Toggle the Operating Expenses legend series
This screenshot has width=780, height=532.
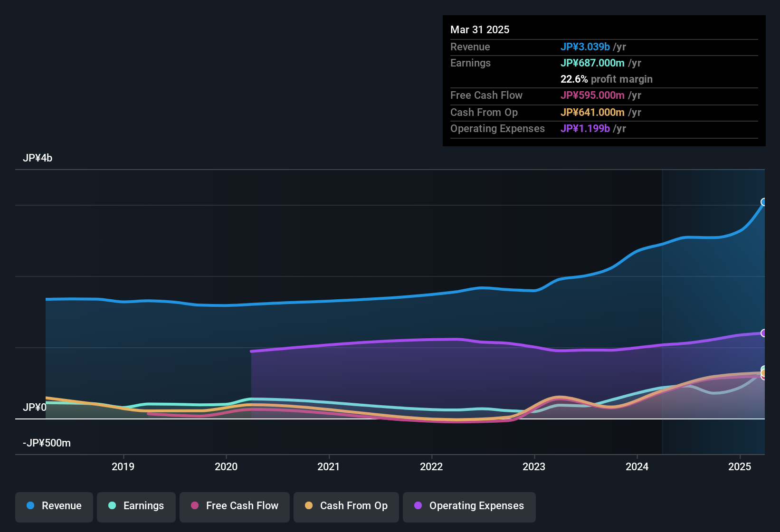[469, 506]
